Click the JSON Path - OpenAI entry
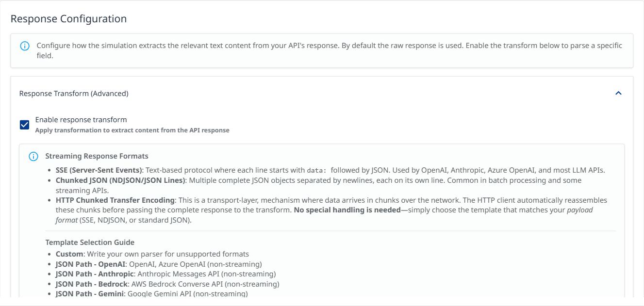Screen dimensions: 644x306 pos(159,264)
